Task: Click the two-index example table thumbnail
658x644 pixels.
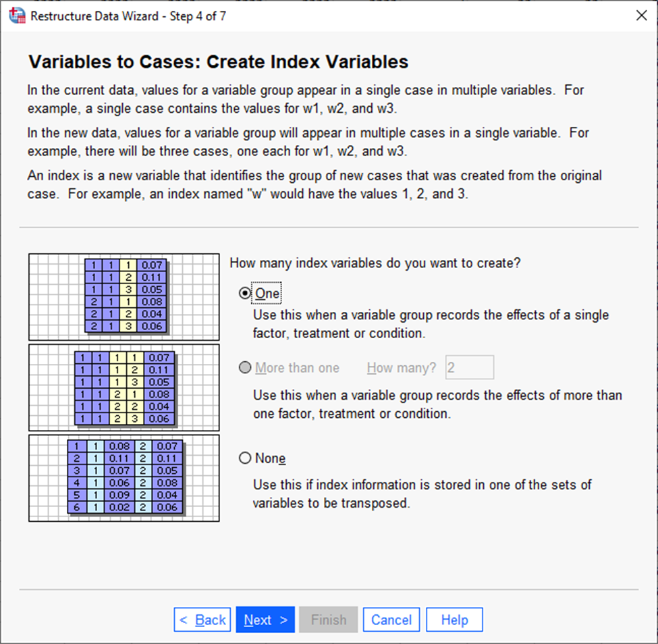Action: click(124, 387)
